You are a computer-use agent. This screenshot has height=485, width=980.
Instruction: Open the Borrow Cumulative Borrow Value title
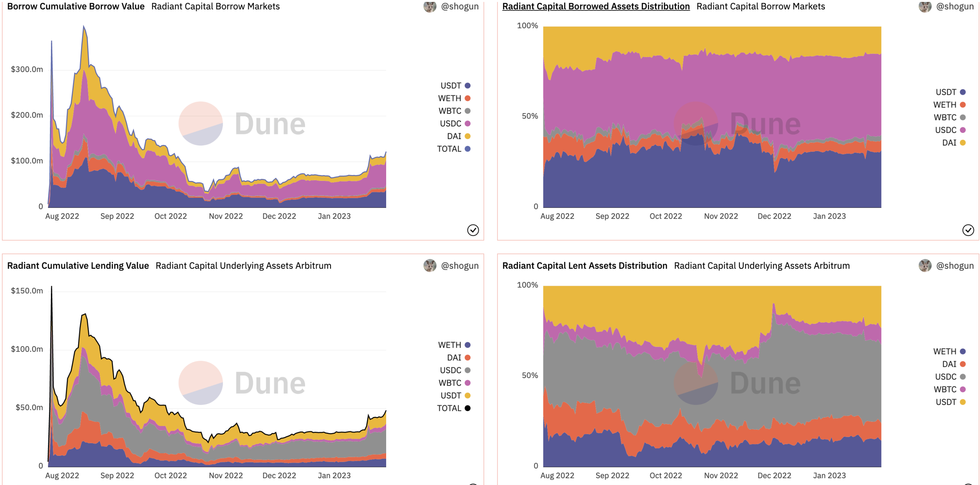pos(76,6)
